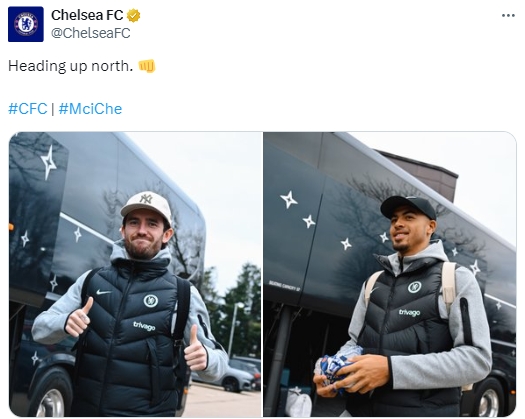Screen dimensions: 525x419
Task: Click the blue item held in right photo
Action: click(339, 368)
